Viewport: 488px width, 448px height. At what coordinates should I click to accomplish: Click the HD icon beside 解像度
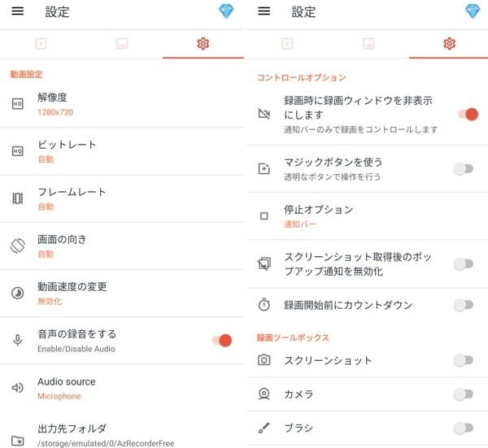17,104
